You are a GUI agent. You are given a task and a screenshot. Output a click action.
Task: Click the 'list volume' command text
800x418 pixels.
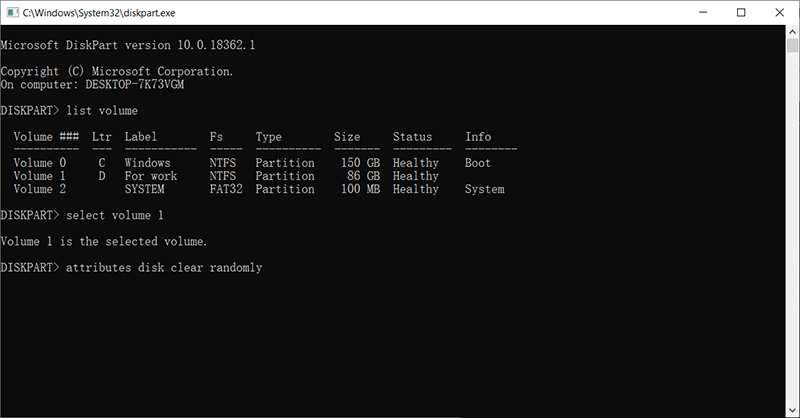(102, 110)
